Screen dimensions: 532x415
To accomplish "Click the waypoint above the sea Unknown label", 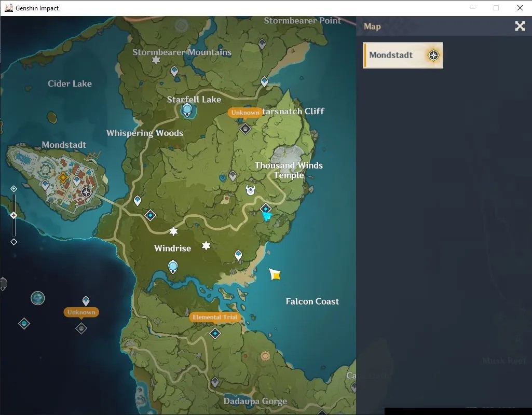I will [86, 301].
